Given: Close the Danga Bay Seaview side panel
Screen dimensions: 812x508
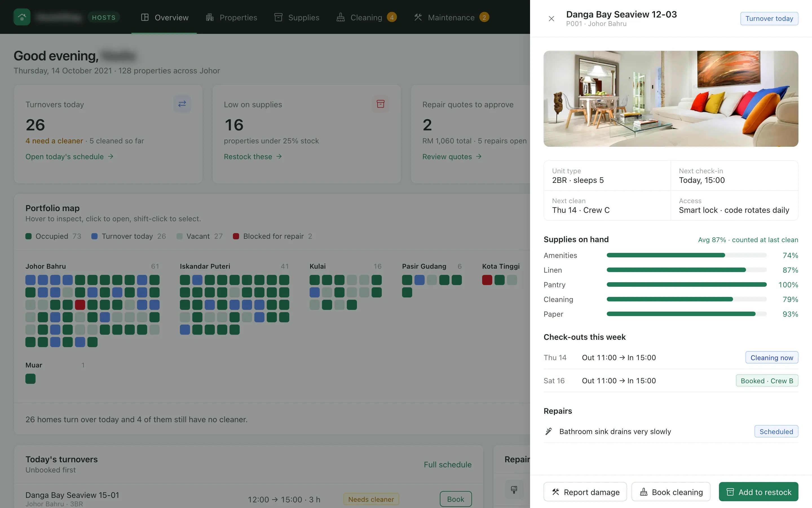Looking at the screenshot, I should [551, 18].
